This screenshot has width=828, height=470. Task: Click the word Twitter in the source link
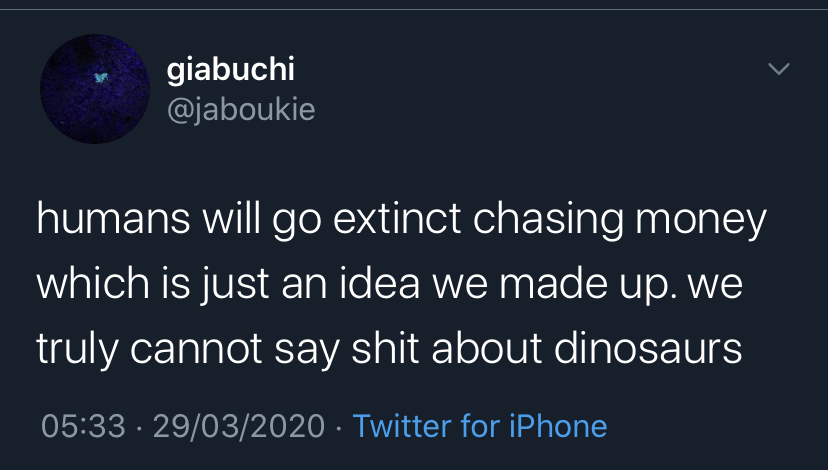coord(402,426)
